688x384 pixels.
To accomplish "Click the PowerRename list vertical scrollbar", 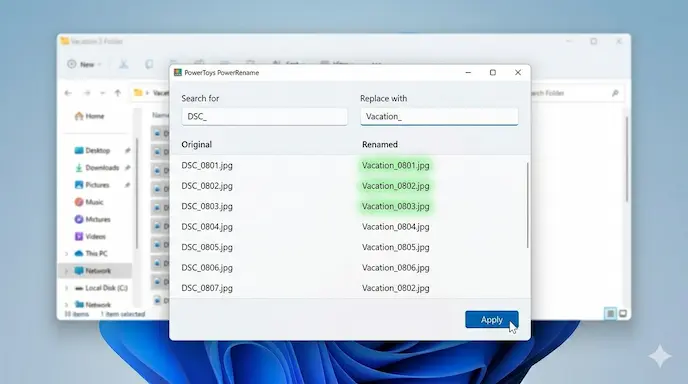I will coord(527,205).
